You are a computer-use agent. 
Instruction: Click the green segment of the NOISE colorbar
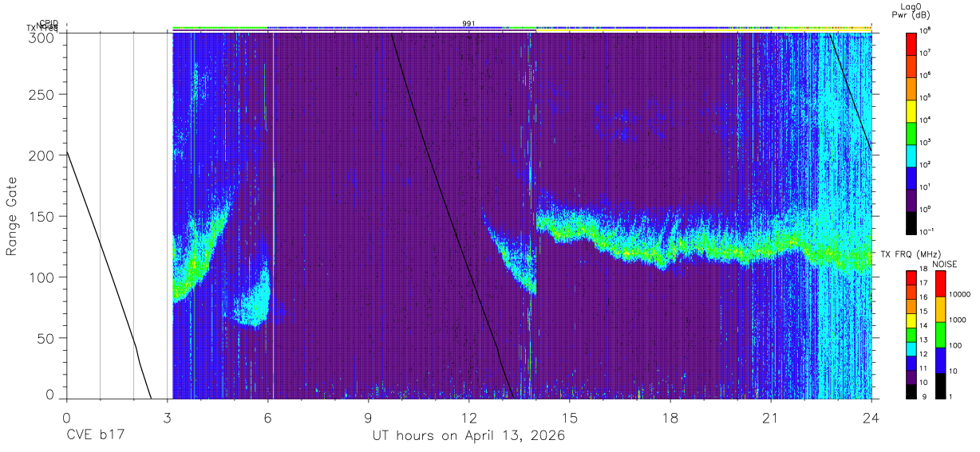tap(940, 335)
